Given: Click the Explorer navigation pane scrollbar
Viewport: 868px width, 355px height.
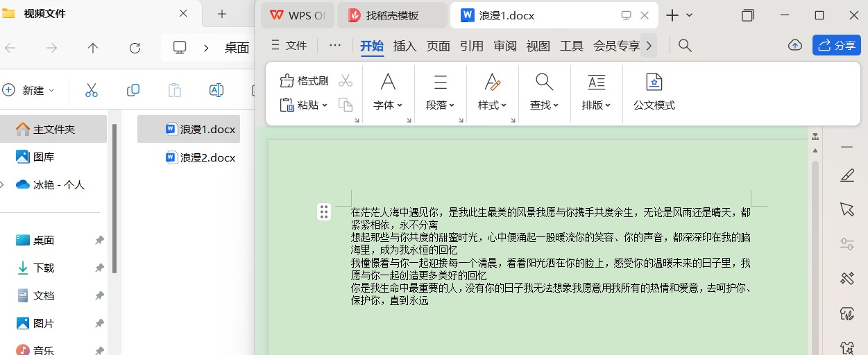Looking at the screenshot, I should pos(114,199).
